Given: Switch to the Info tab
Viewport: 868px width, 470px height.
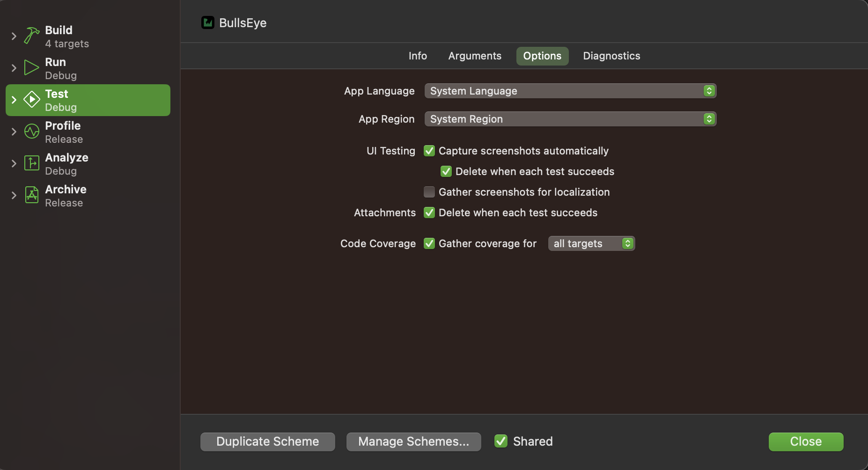Looking at the screenshot, I should coord(418,56).
